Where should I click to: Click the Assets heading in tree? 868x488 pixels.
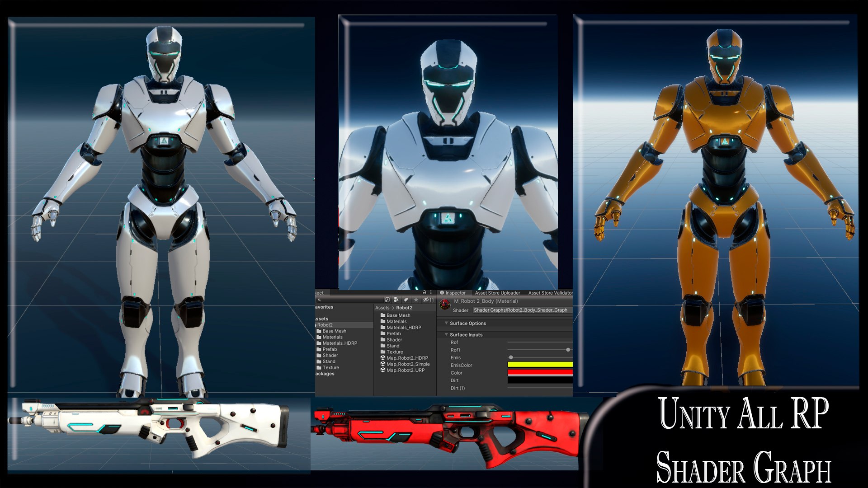321,319
